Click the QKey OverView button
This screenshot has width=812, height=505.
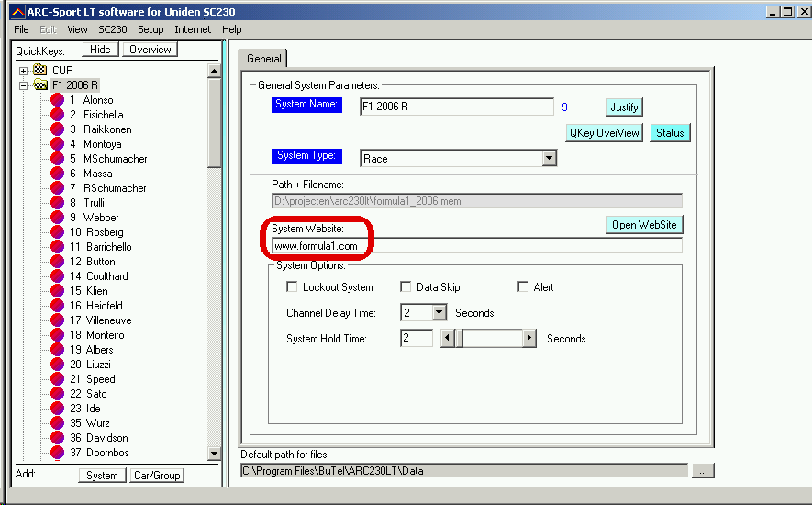pos(605,133)
